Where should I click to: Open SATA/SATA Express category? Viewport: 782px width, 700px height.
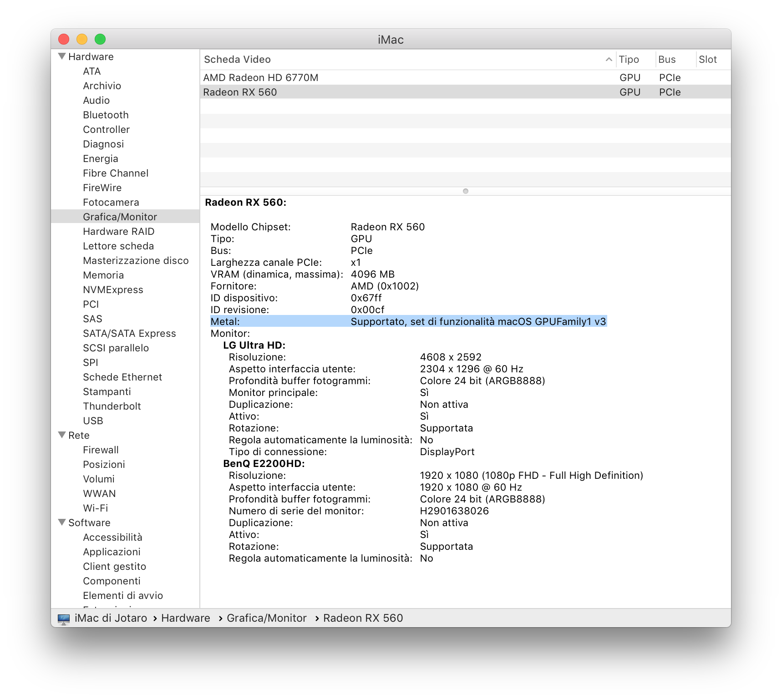click(x=129, y=334)
